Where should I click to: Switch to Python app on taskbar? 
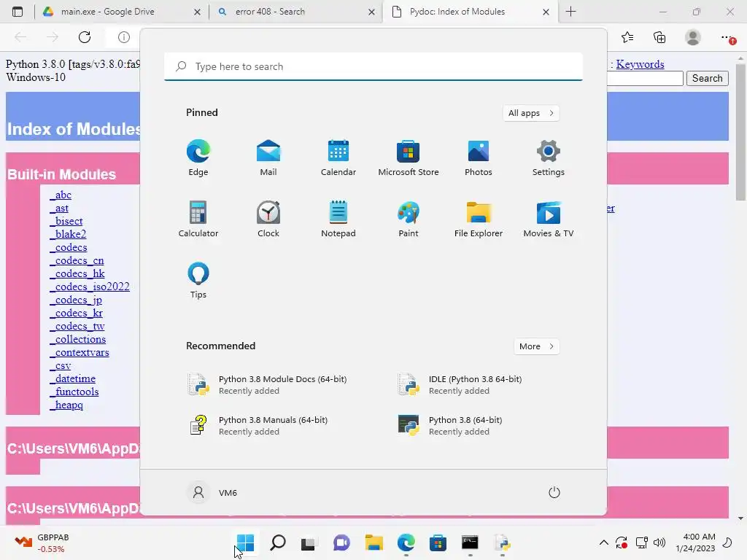[x=502, y=542]
